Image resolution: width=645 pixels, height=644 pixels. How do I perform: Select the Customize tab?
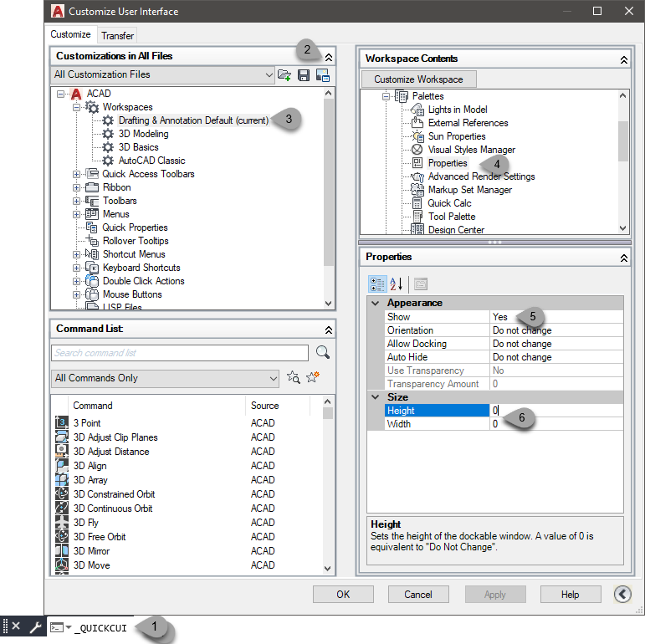pyautogui.click(x=70, y=34)
